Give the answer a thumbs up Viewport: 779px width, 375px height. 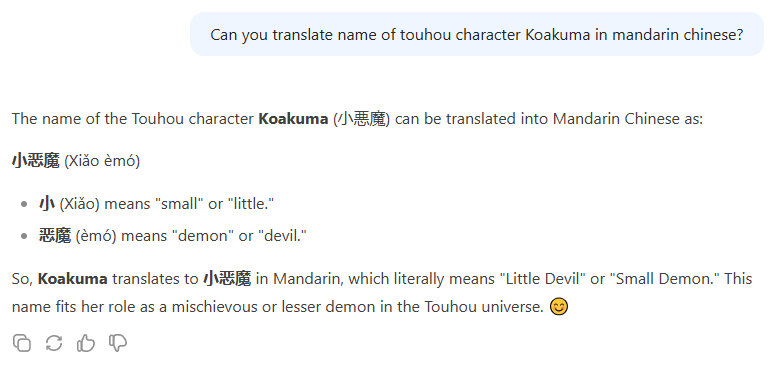85,343
